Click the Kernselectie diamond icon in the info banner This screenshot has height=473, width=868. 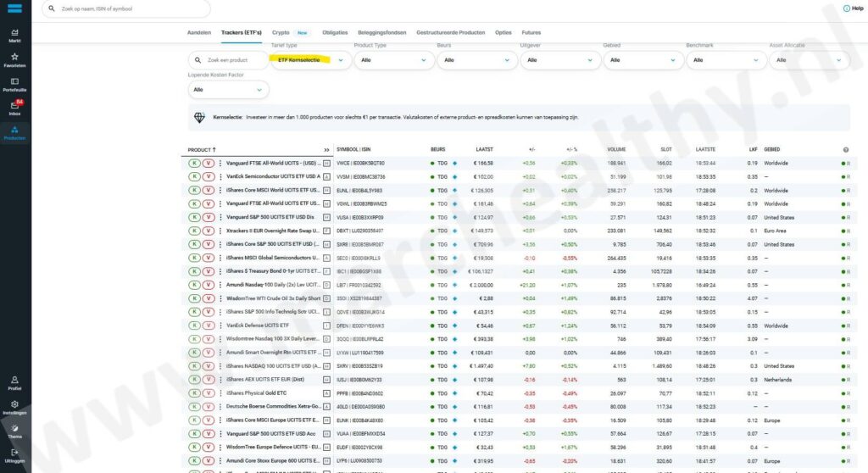click(199, 118)
